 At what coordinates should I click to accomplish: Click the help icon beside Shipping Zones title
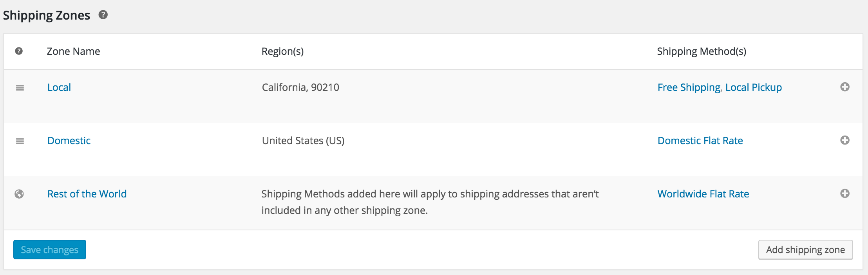103,15
